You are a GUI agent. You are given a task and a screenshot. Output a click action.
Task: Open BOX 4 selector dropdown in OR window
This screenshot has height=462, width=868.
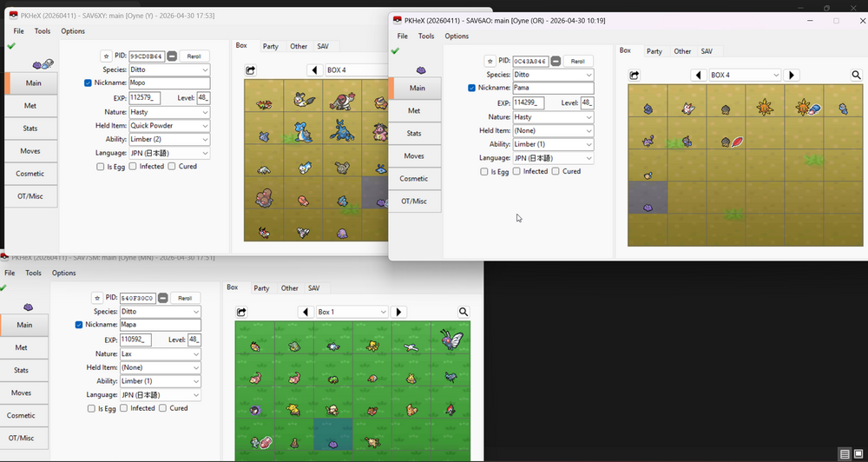[745, 75]
